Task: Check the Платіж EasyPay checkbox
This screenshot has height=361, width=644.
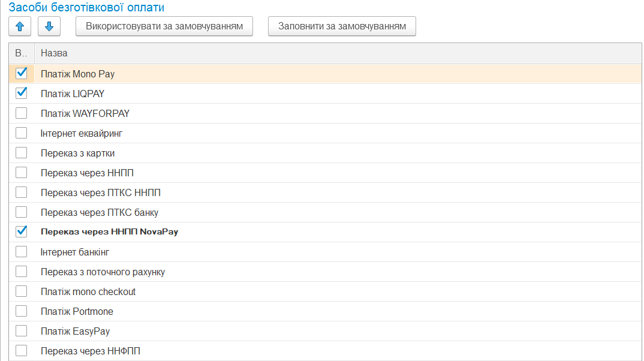Action: [22, 330]
